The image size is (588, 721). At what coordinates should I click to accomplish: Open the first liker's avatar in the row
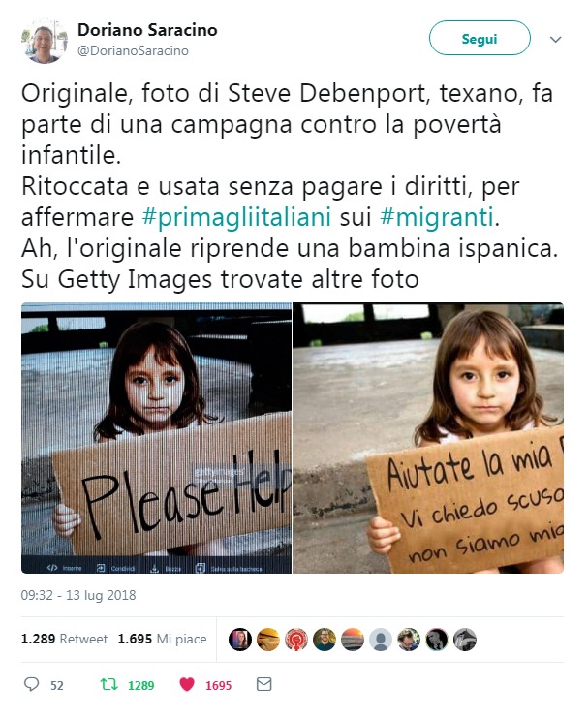pyautogui.click(x=240, y=640)
